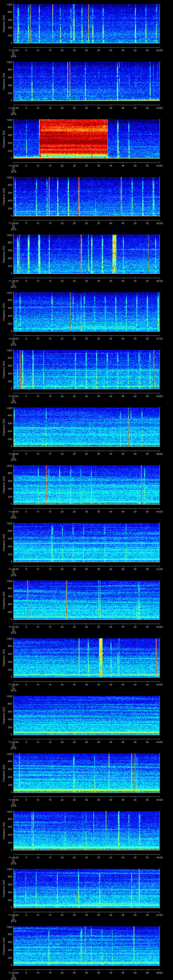
Task: Click the 11:41:00 start time label
Action: coord(13,627)
